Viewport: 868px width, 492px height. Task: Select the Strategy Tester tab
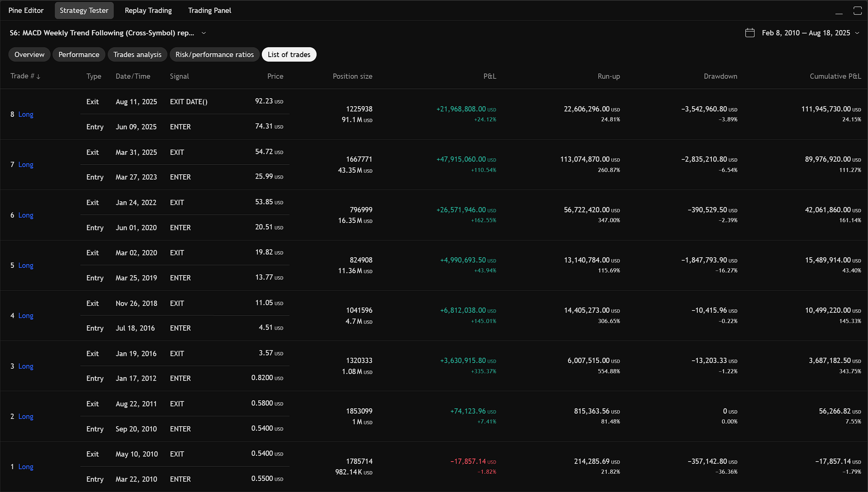[x=84, y=10]
